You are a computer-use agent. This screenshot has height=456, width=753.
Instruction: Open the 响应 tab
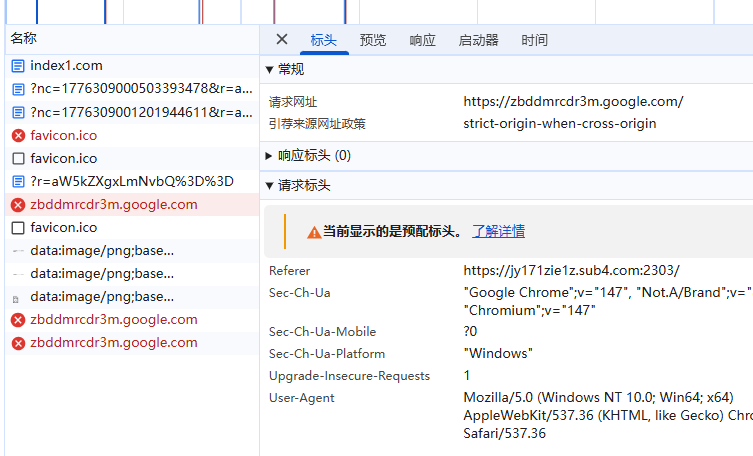tap(423, 41)
